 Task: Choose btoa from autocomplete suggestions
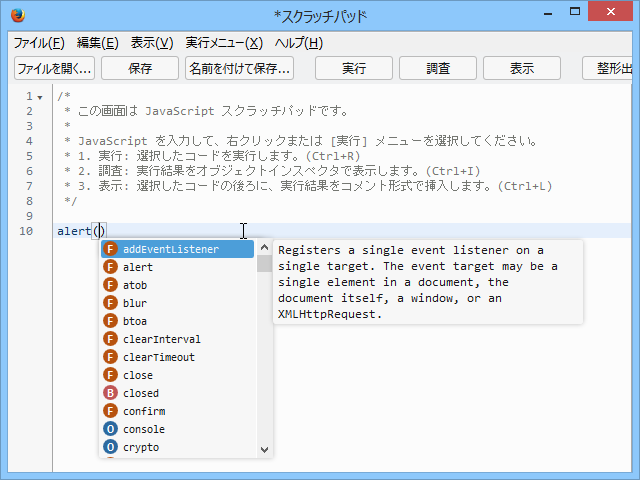(178, 321)
